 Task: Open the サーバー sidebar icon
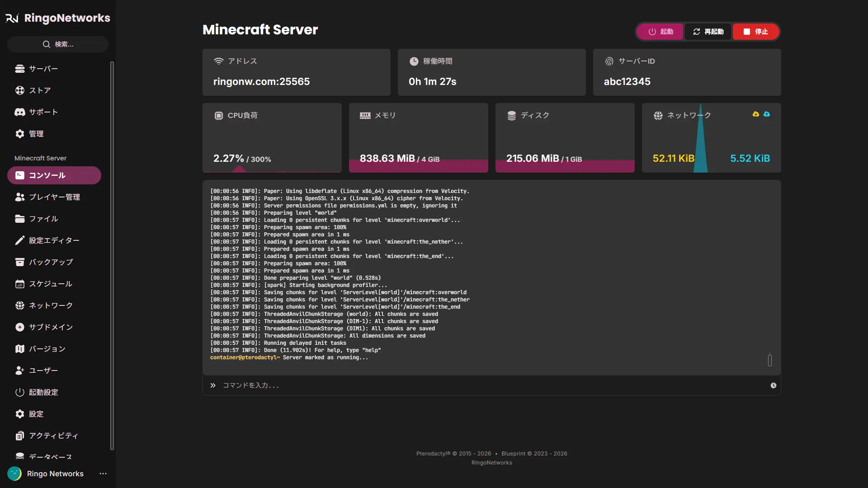tap(20, 69)
